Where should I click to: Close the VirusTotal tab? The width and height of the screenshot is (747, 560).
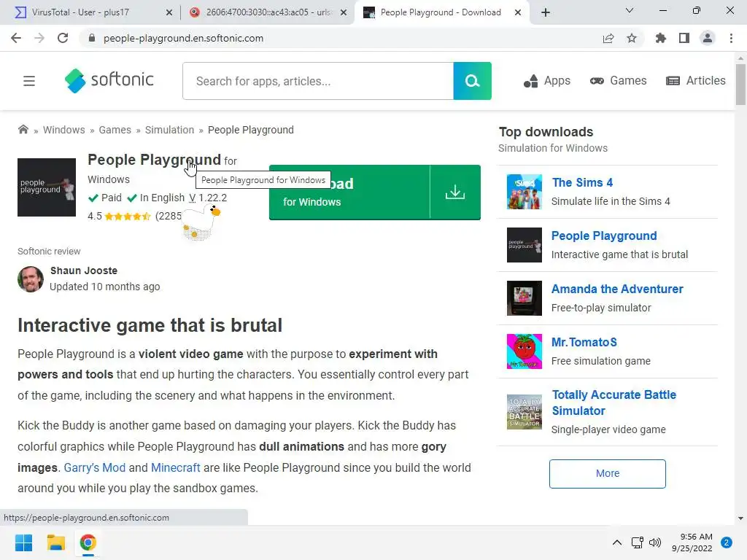click(x=169, y=12)
